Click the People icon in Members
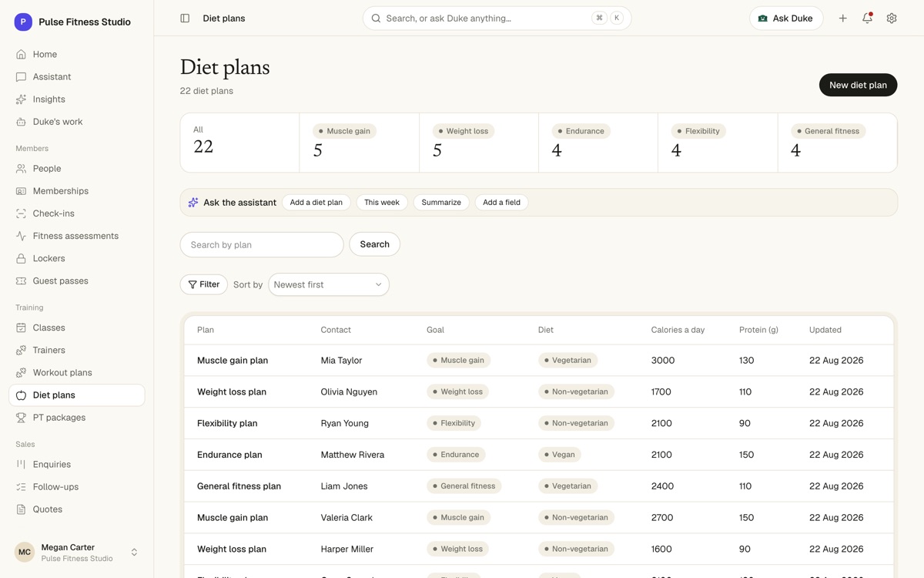 point(21,169)
